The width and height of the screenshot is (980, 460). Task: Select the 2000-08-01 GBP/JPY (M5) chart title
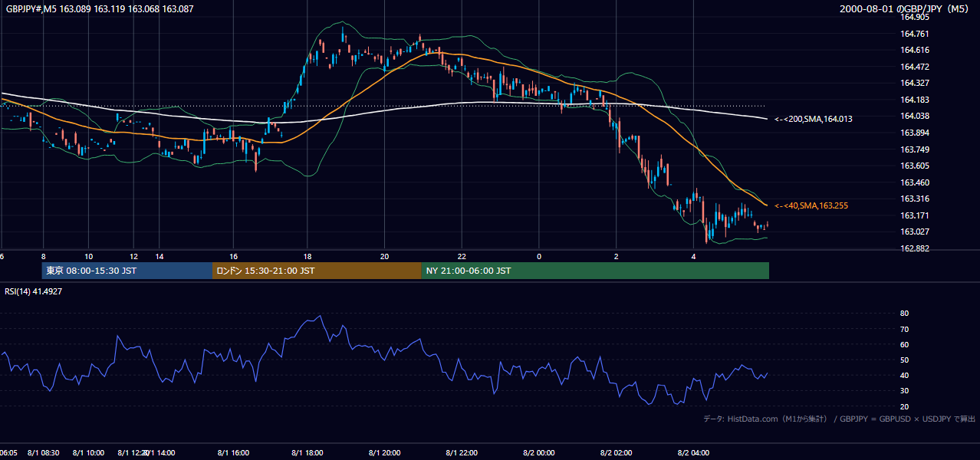pos(905,9)
